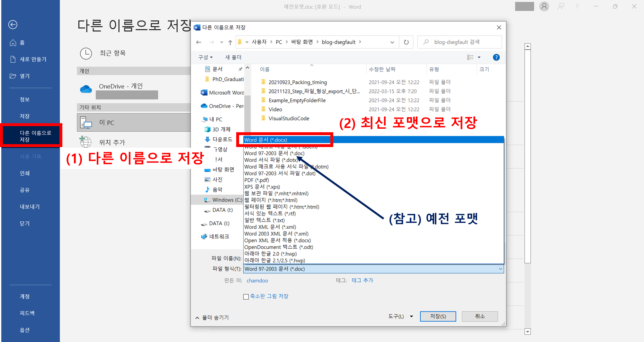Click 새 폴더 button
Image resolution: width=644 pixels, height=342 pixels.
tap(233, 57)
